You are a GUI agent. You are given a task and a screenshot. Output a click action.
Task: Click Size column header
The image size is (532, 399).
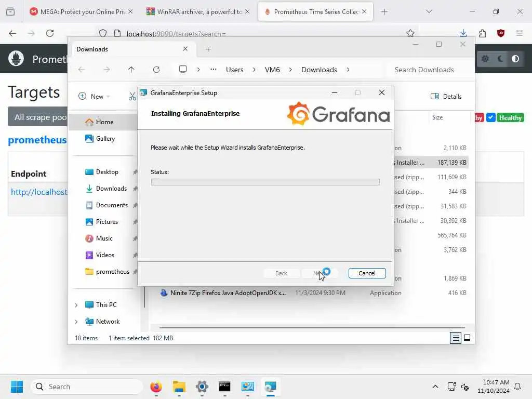pos(437,117)
